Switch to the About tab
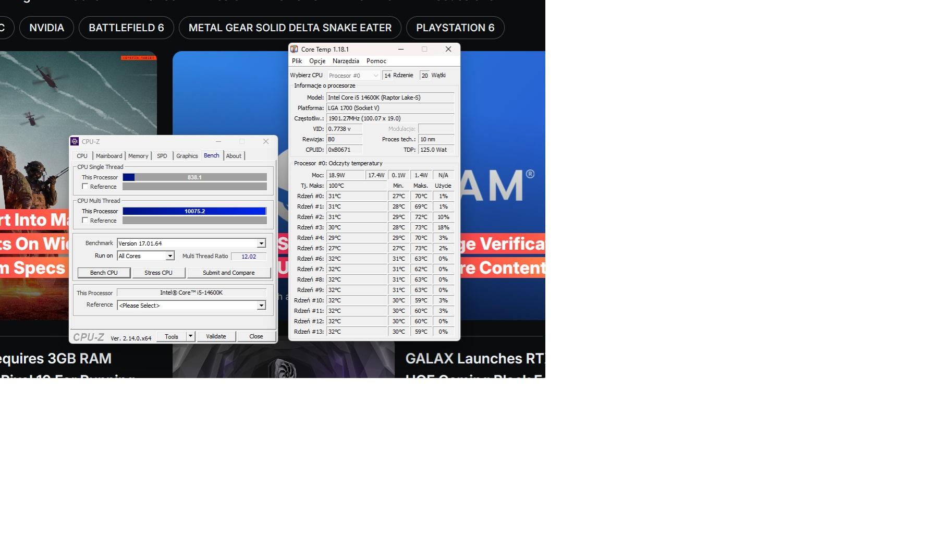Image resolution: width=940 pixels, height=560 pixels. [x=234, y=156]
